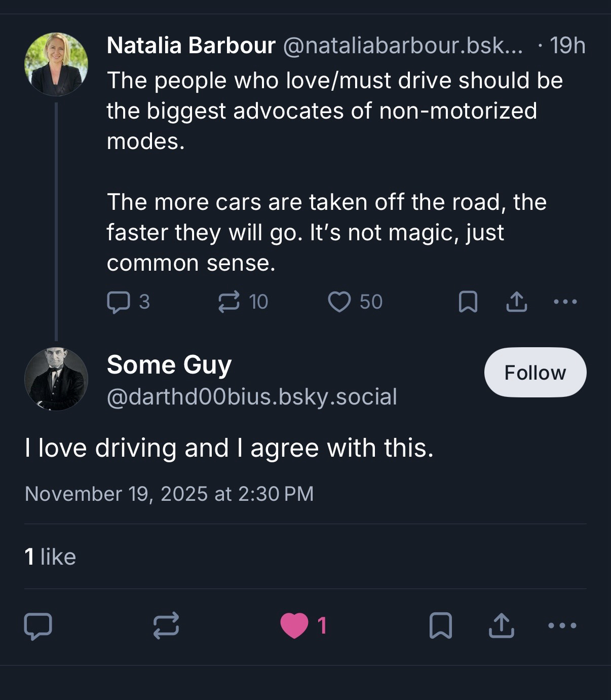This screenshot has width=611, height=700.
Task: Open Natalia Barbour's profile picture
Action: tap(56, 64)
